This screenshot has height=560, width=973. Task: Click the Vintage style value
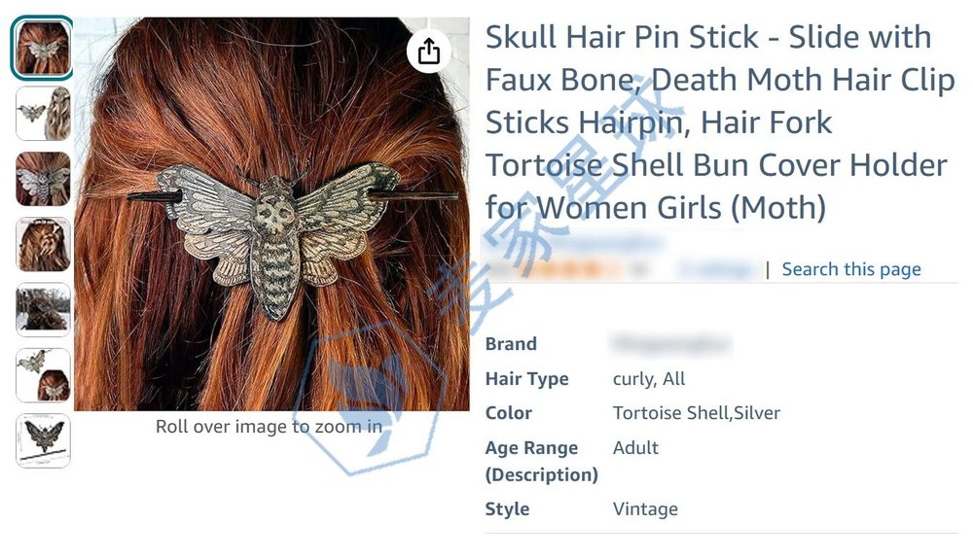[x=645, y=509]
